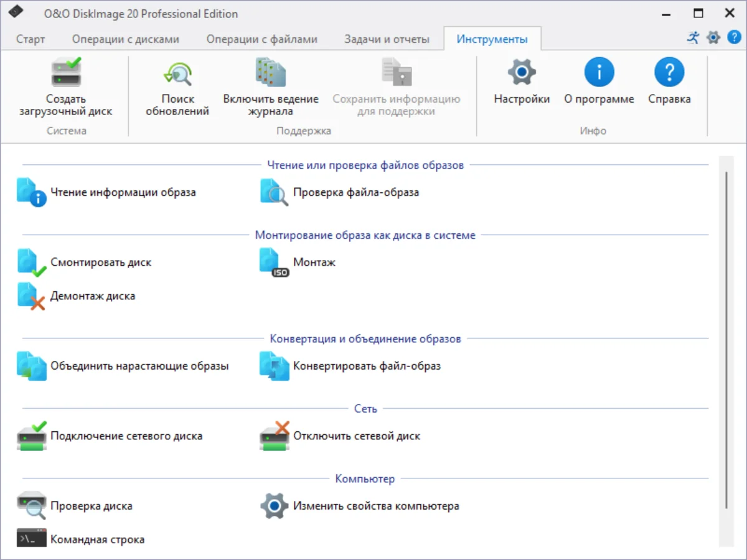Open Чтение информации образа link
Screen dimensions: 747x560
123,192
